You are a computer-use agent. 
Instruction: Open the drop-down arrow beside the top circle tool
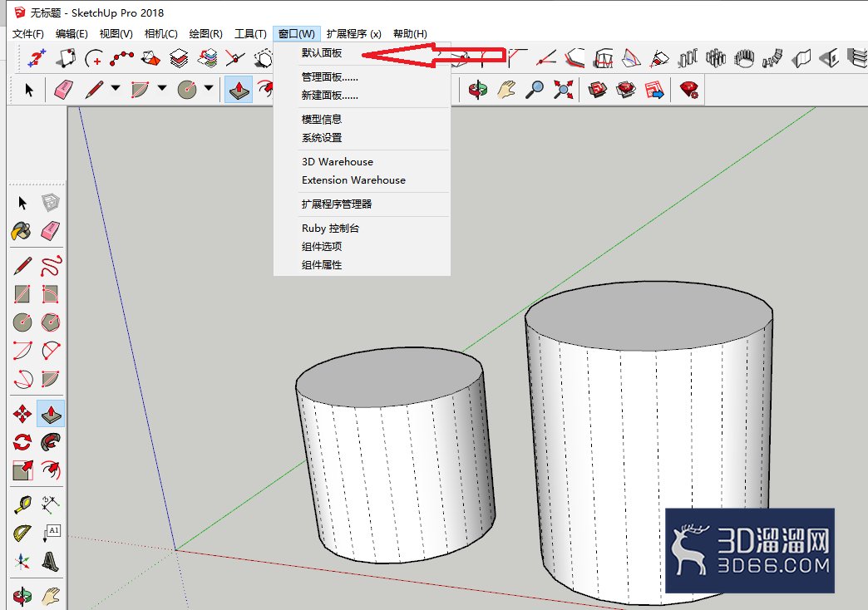[x=209, y=87]
